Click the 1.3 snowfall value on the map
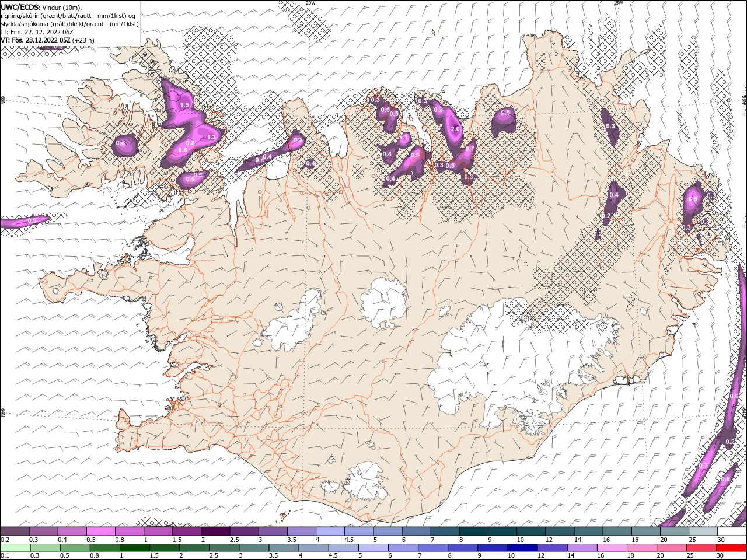Image resolution: width=747 pixels, height=560 pixels. click(211, 138)
